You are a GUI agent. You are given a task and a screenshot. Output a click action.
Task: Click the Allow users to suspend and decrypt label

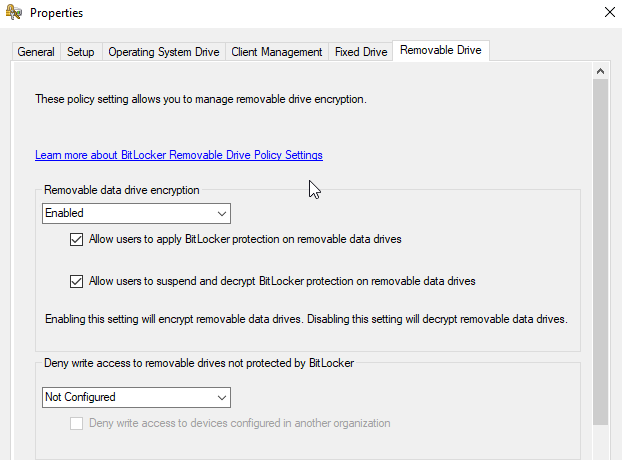pos(282,281)
